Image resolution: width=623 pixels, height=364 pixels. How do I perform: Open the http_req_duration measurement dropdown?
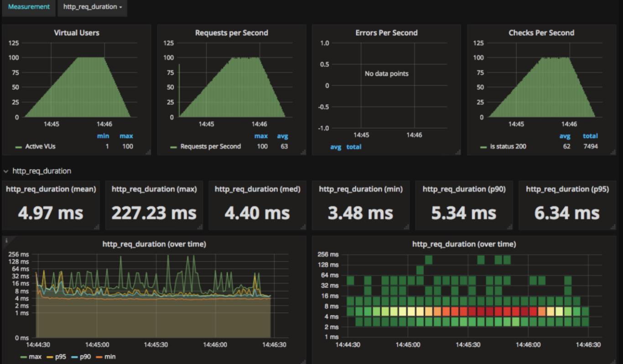92,7
